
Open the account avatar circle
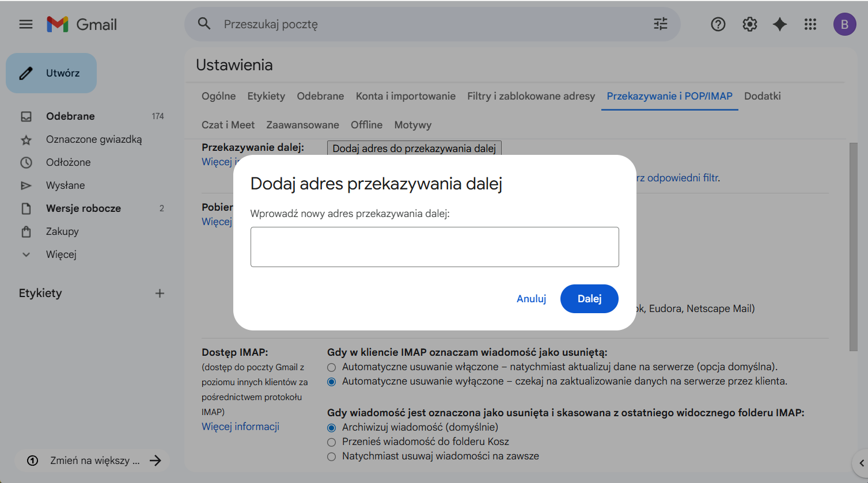click(844, 24)
